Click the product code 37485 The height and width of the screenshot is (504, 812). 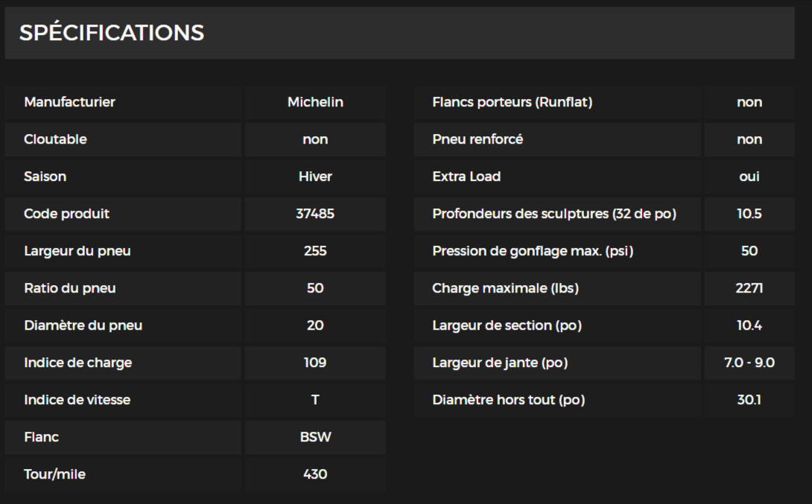coord(315,214)
